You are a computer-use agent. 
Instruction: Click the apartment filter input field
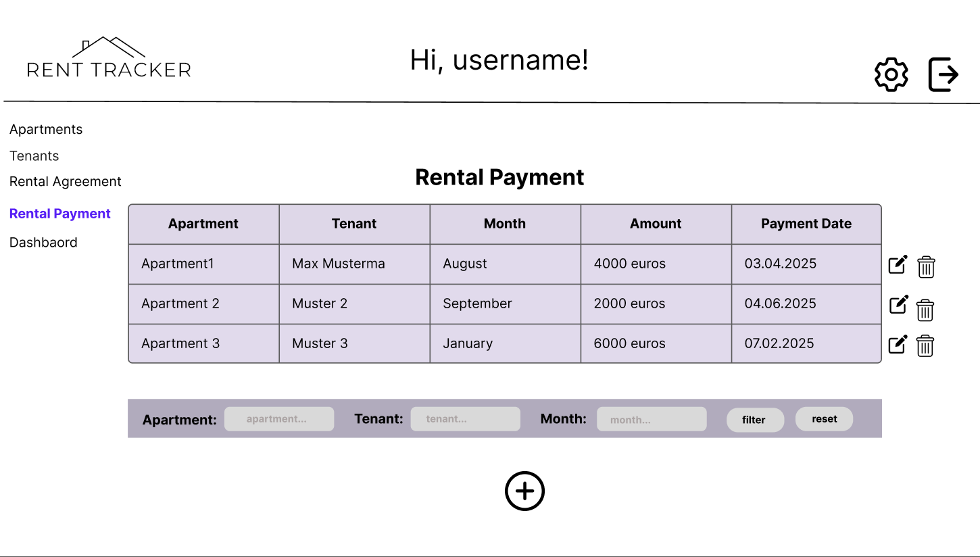[x=278, y=419]
